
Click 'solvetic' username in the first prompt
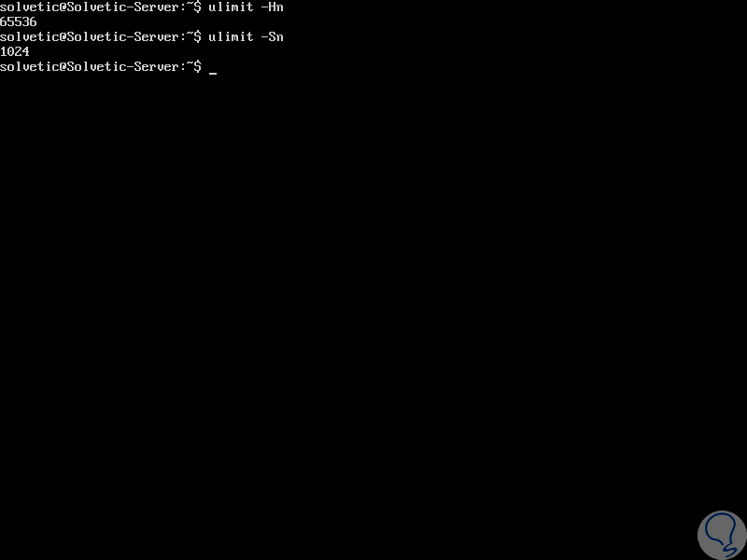pos(30,7)
